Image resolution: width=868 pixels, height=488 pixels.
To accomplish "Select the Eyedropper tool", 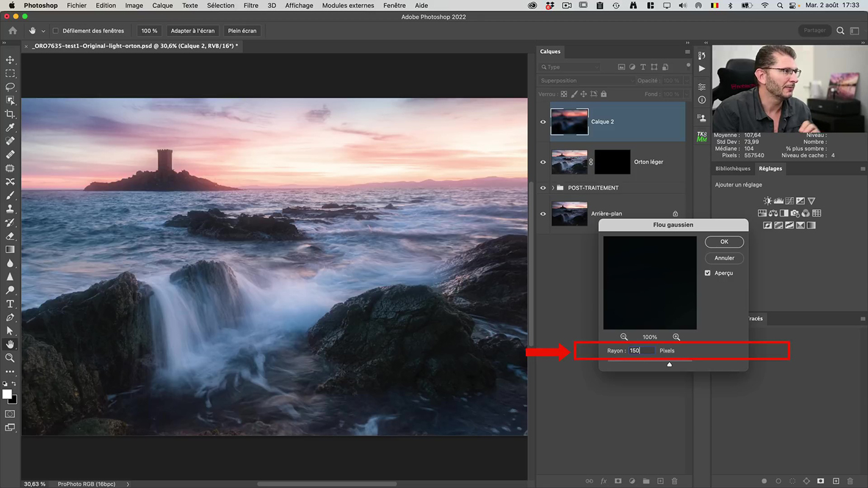I will (x=10, y=127).
